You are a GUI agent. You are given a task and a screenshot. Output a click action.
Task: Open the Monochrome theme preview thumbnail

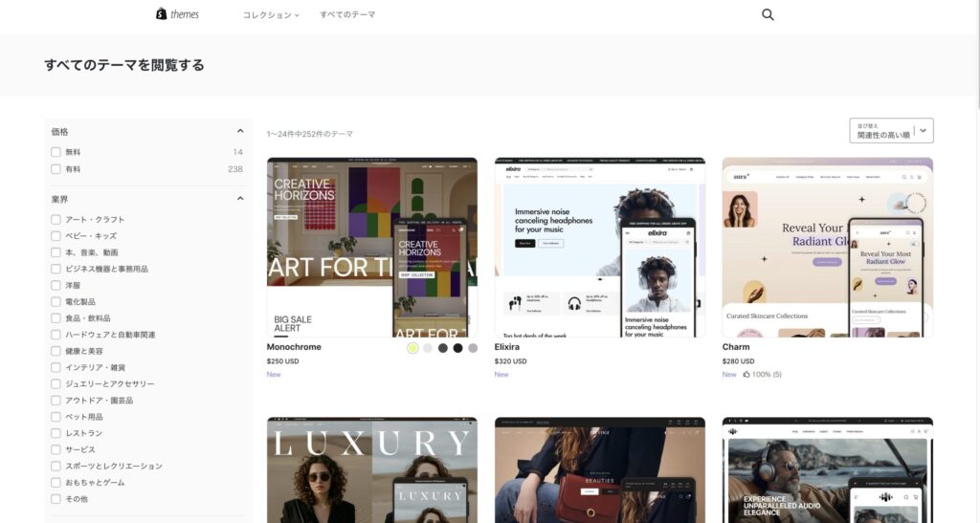(372, 247)
